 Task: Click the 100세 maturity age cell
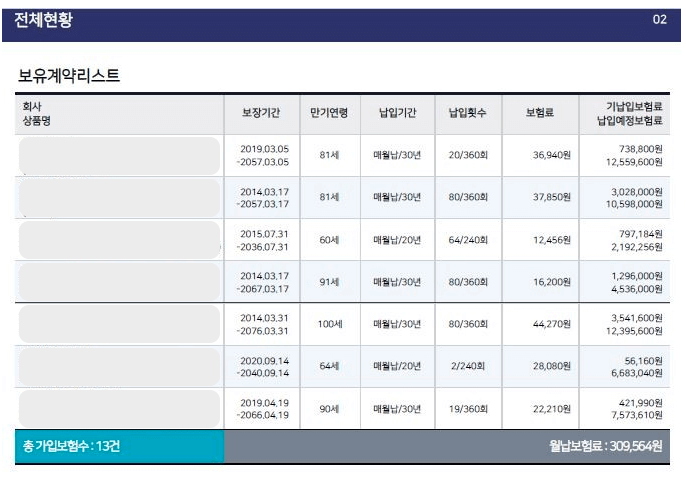329,324
